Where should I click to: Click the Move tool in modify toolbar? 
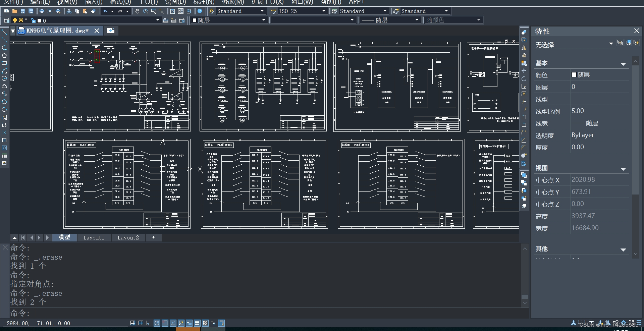click(524, 71)
